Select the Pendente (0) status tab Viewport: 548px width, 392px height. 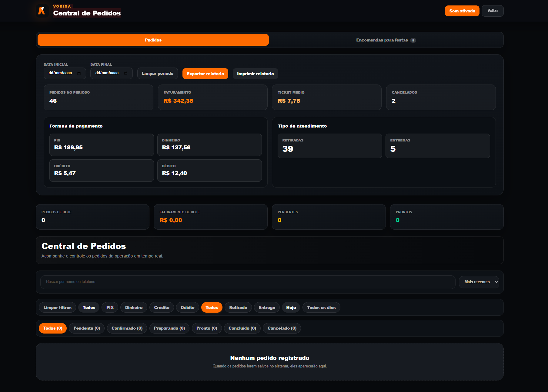(87, 328)
